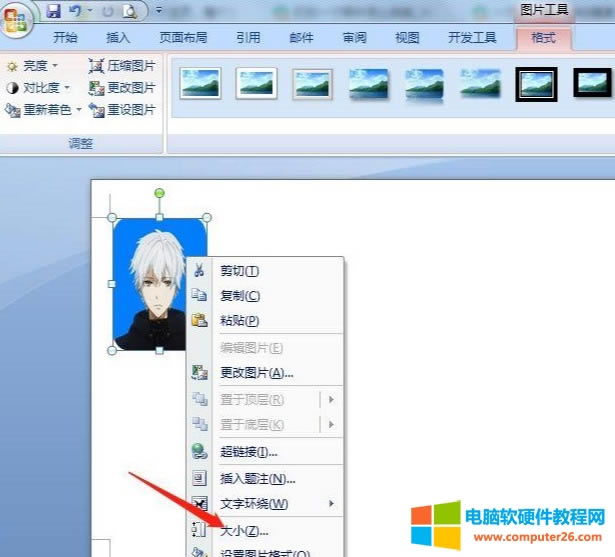This screenshot has height=557, width=615.
Task: Select Change Picture (更改图片) in ribbon
Action: coord(122,88)
